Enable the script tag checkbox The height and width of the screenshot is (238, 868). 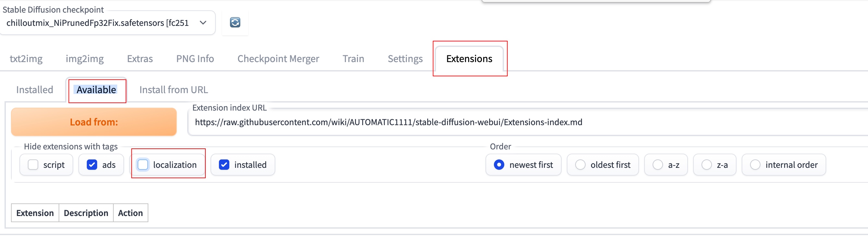pos(33,165)
